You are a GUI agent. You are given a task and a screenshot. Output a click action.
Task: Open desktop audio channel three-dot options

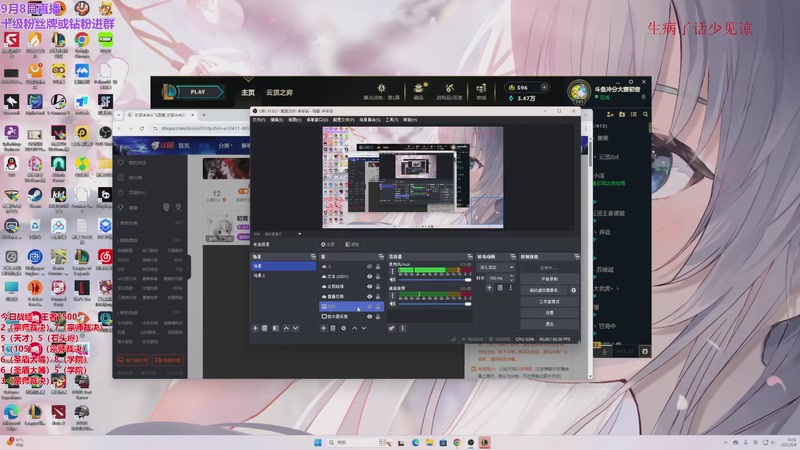(393, 295)
